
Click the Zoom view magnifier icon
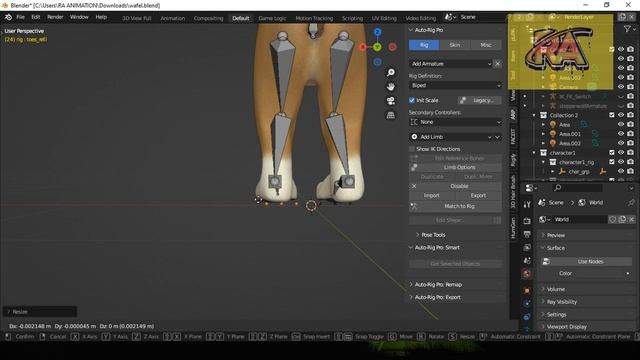[x=391, y=73]
